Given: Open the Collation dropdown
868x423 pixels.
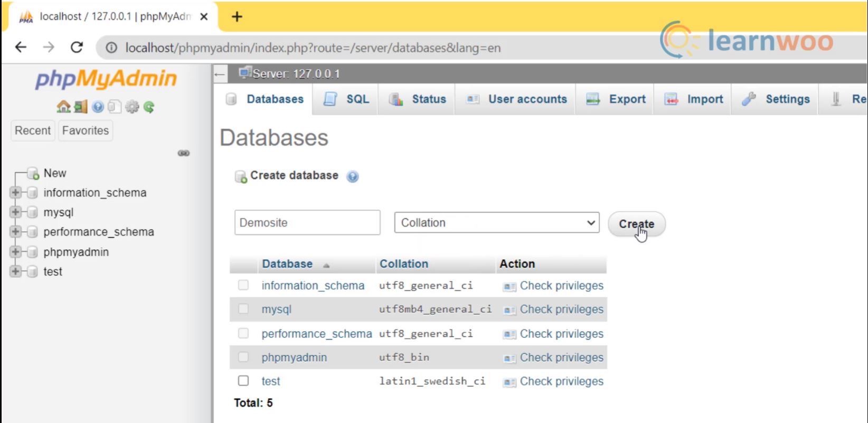Looking at the screenshot, I should [x=496, y=223].
